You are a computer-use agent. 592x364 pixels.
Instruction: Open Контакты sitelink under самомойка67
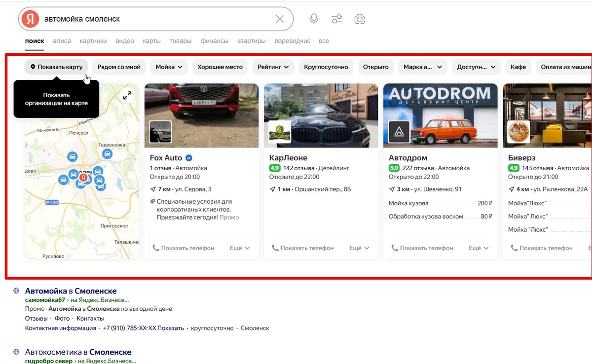point(90,319)
